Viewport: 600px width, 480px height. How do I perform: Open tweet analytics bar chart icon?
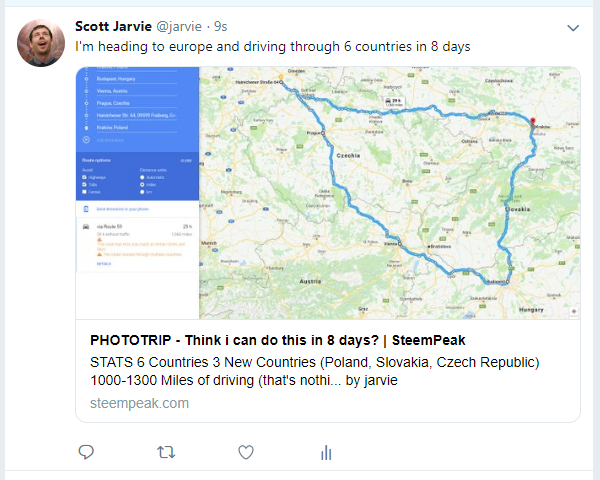point(326,452)
